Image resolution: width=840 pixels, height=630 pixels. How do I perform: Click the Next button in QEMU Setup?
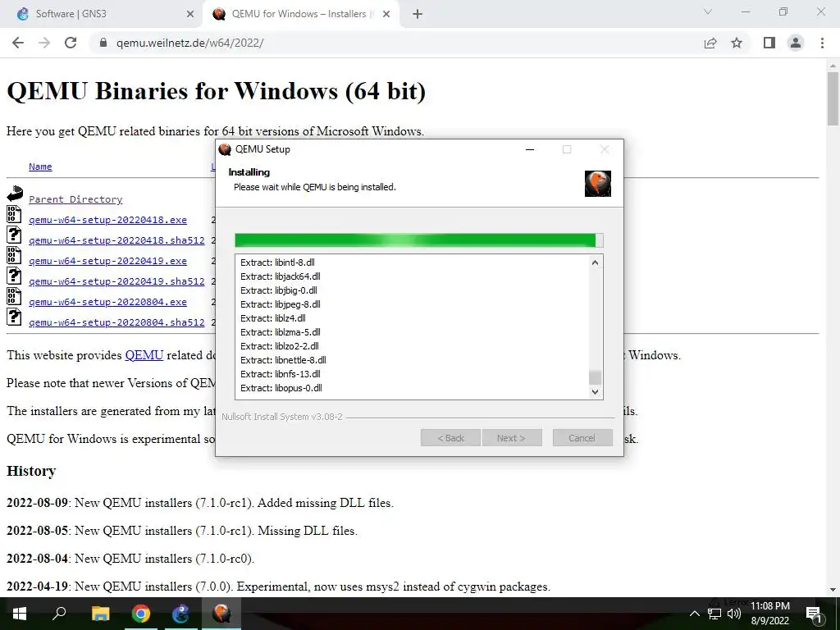(x=512, y=438)
